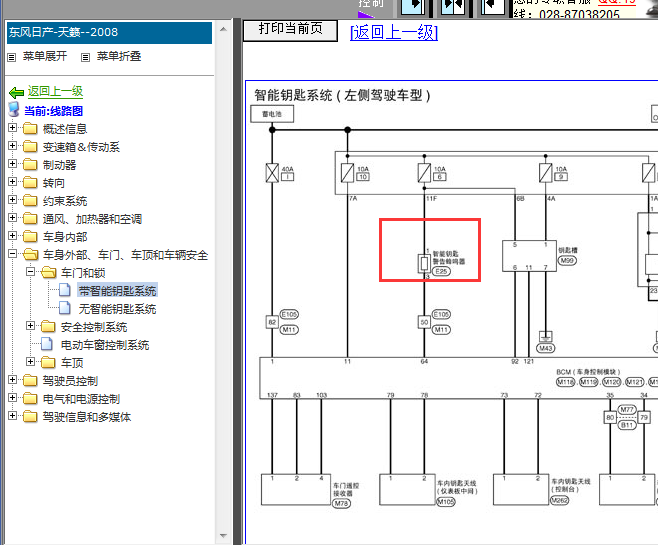Collapse the 车身外部、车门、车顶和车辆安全 node
The image size is (658, 545).
click(13, 254)
